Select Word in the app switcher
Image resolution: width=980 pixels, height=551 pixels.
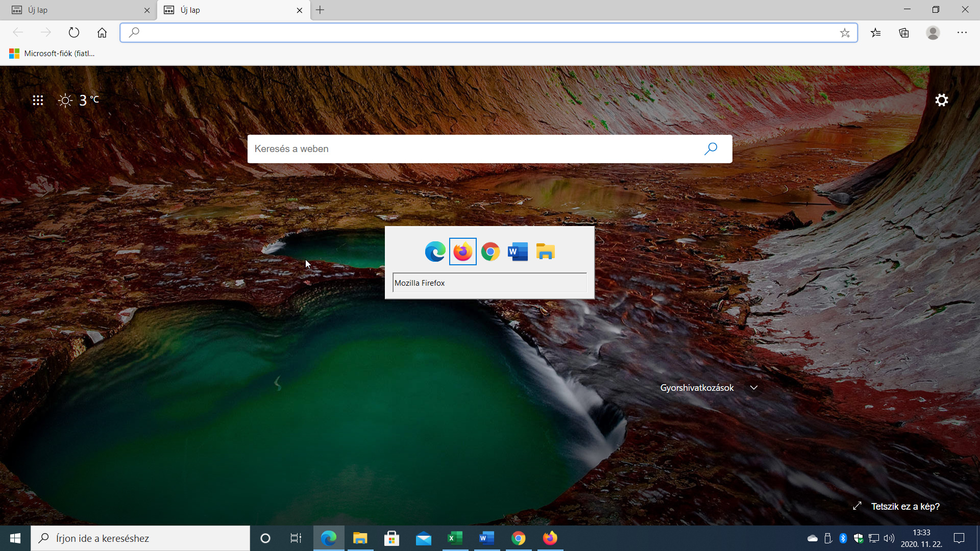click(518, 252)
